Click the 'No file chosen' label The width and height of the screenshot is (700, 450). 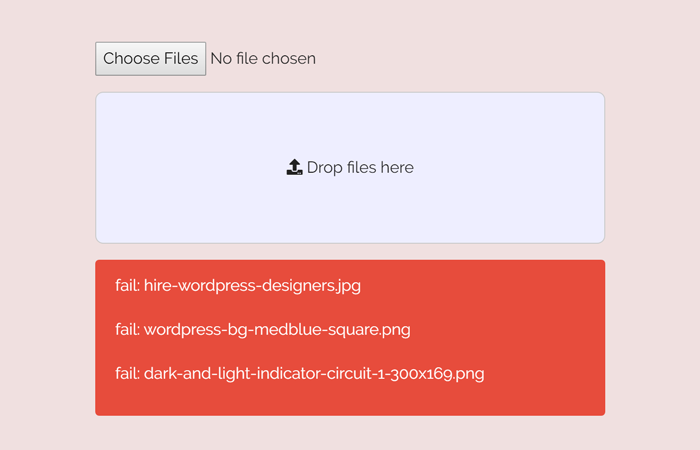pos(263,58)
